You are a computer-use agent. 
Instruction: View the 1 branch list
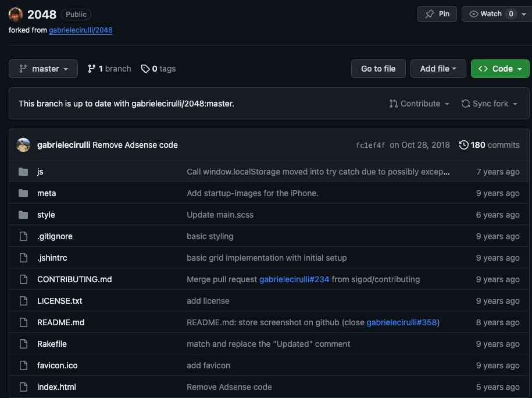[x=109, y=69]
